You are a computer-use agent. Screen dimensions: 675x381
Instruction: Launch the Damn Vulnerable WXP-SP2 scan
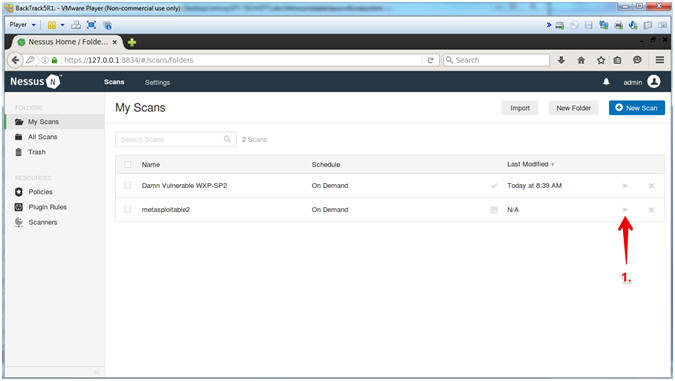[x=625, y=186]
